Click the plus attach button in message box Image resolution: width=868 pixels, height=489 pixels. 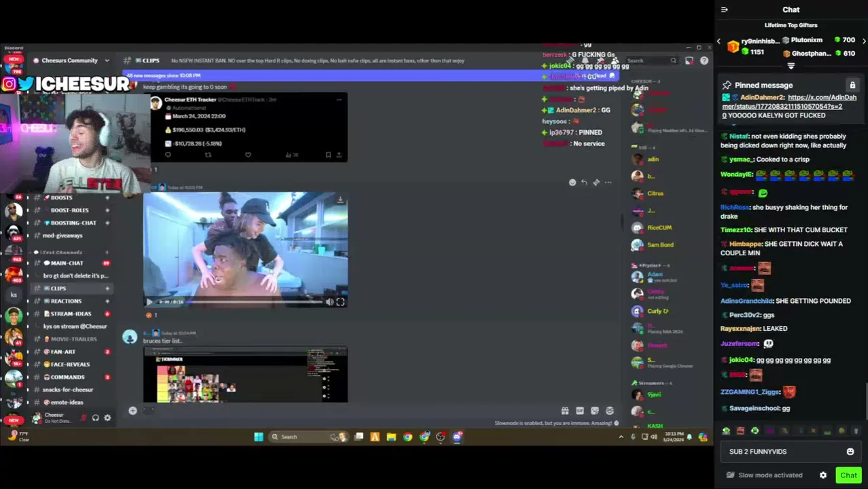click(133, 410)
